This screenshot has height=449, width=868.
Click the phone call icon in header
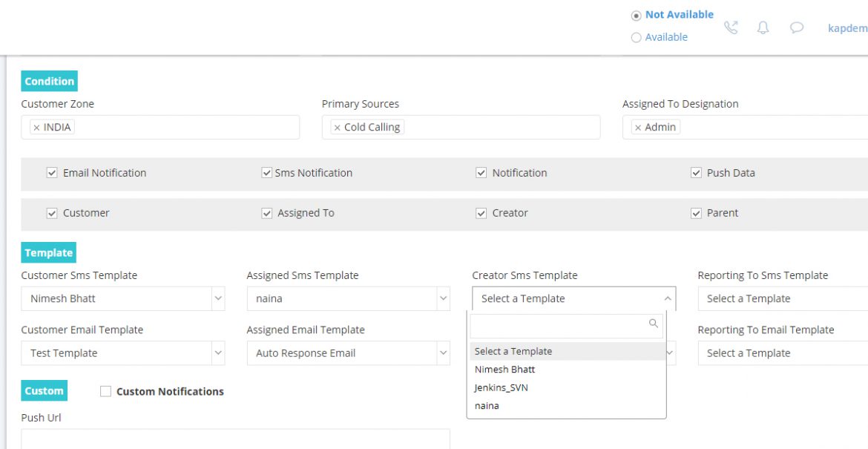[x=731, y=27]
